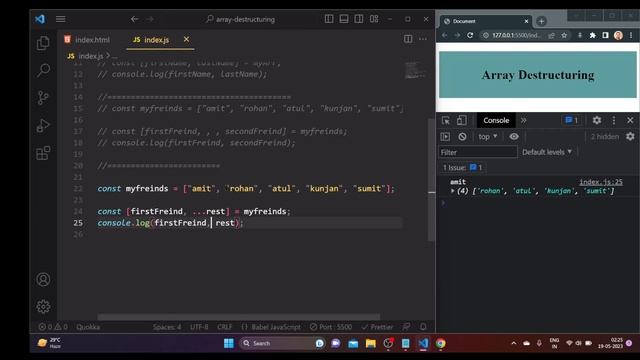Image resolution: width=640 pixels, height=360 pixels.
Task: Change the UTF-8 file encoding
Action: tap(199, 327)
